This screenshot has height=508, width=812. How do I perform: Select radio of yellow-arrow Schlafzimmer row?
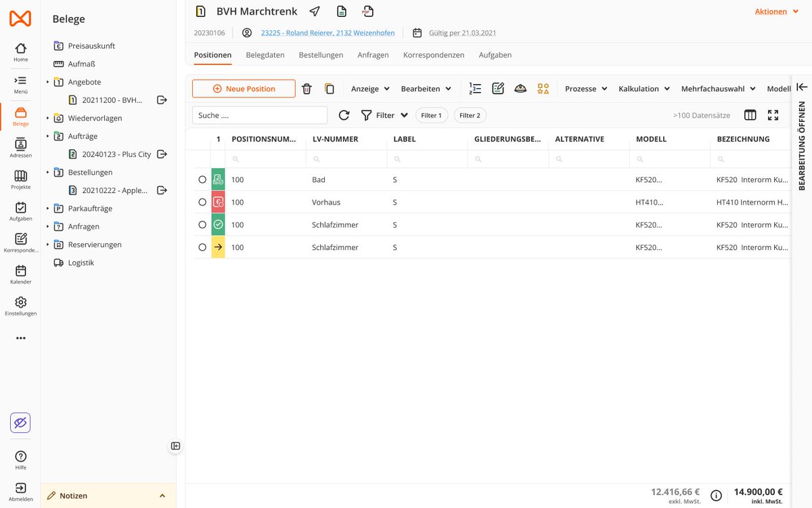202,247
